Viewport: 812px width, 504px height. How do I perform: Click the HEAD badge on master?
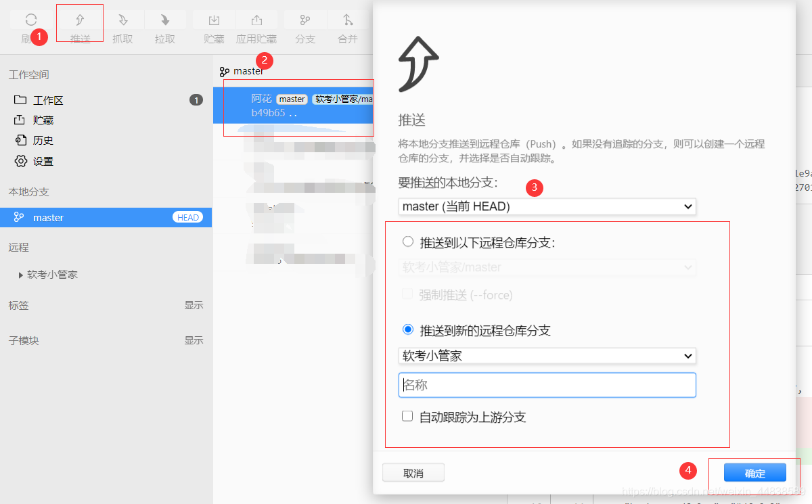click(187, 217)
